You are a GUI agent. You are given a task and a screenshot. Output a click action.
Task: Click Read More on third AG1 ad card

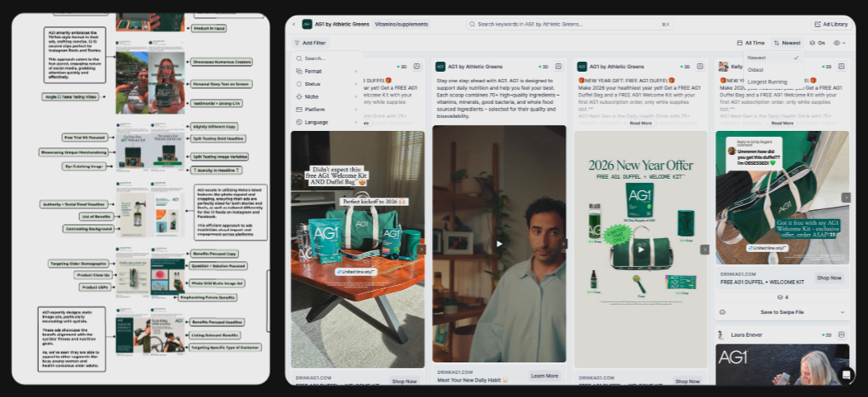pos(640,123)
